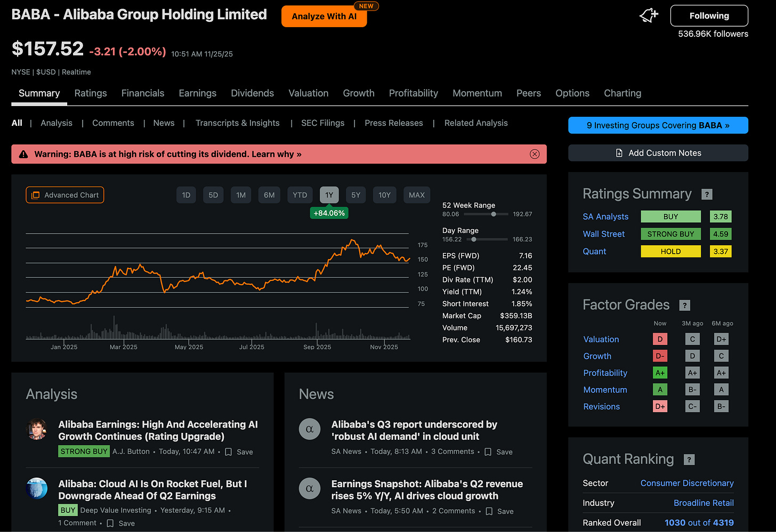
Task: Click the yellow HOLD Quant rating badge
Action: point(670,252)
